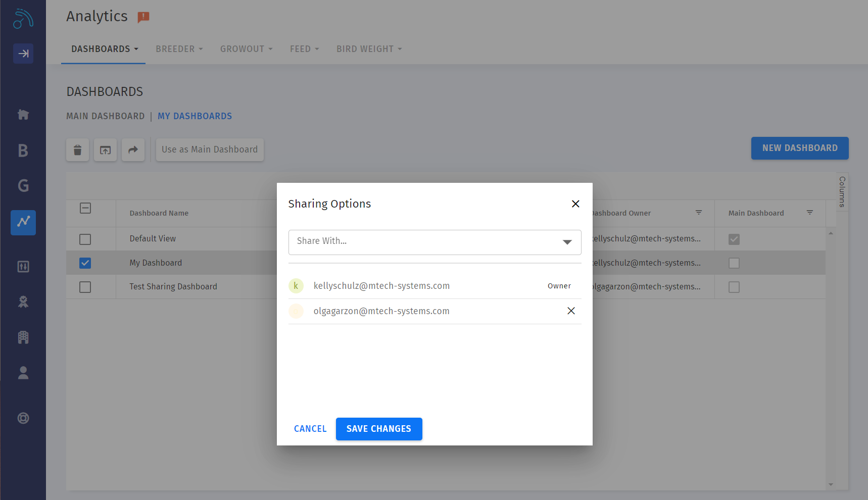Expand the Breeder menu
This screenshot has height=500, width=868.
[179, 49]
